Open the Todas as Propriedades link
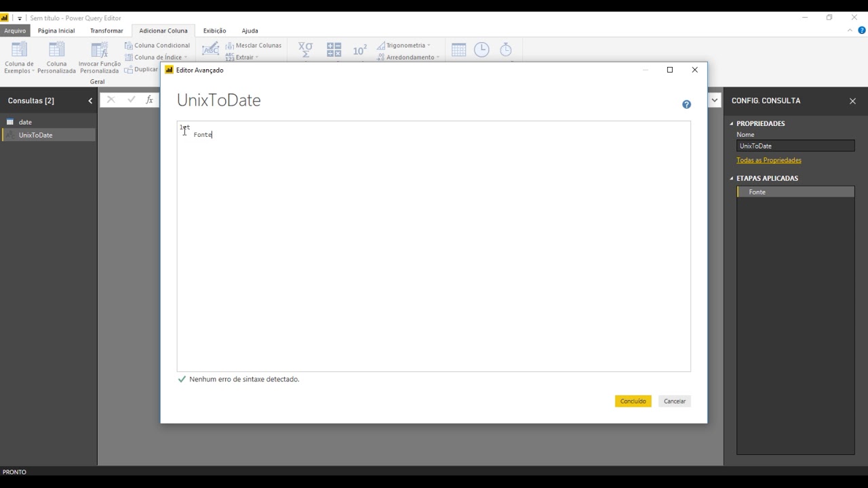The width and height of the screenshot is (868, 488). (769, 160)
